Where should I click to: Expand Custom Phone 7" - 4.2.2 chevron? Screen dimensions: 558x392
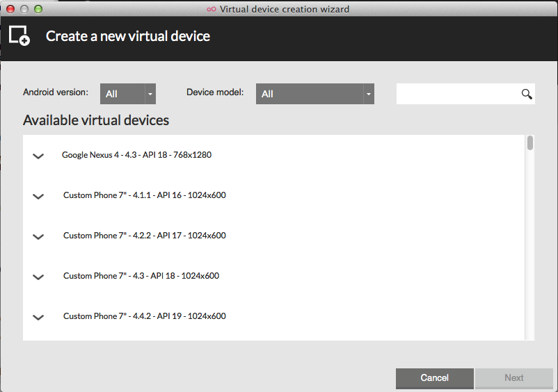[38, 237]
